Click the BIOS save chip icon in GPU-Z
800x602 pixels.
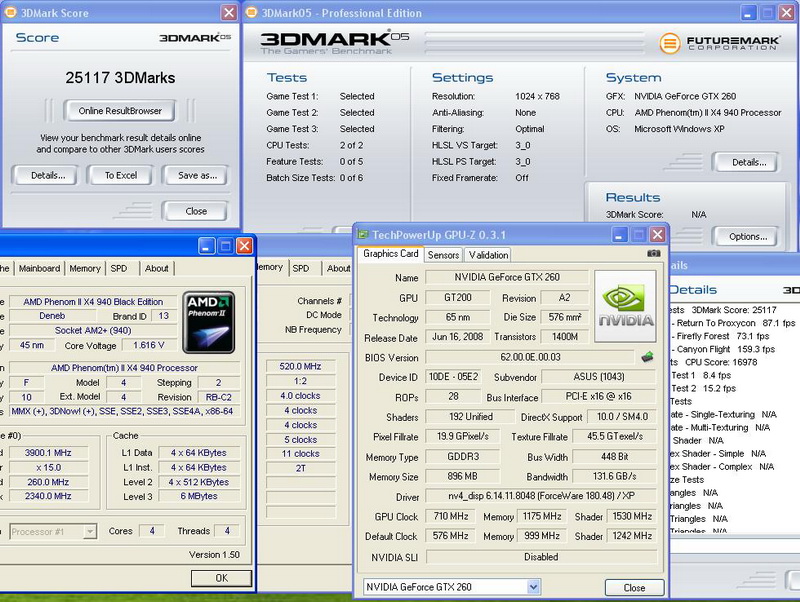[647, 357]
